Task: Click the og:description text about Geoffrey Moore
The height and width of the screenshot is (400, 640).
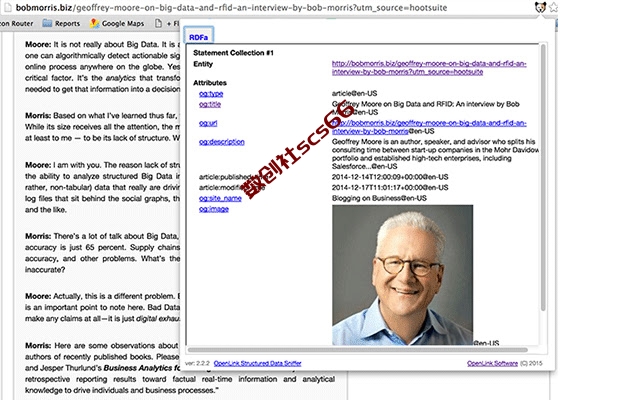Action: click(x=435, y=154)
